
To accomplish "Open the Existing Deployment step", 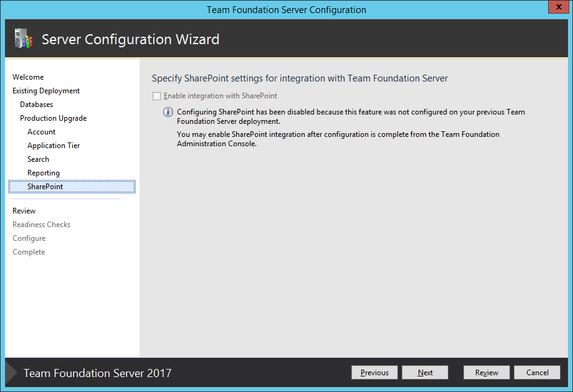I will coord(46,91).
